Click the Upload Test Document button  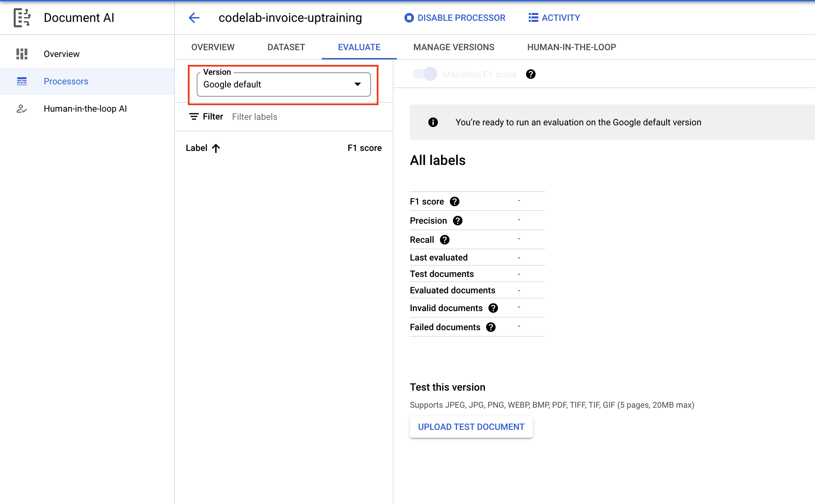tap(471, 427)
